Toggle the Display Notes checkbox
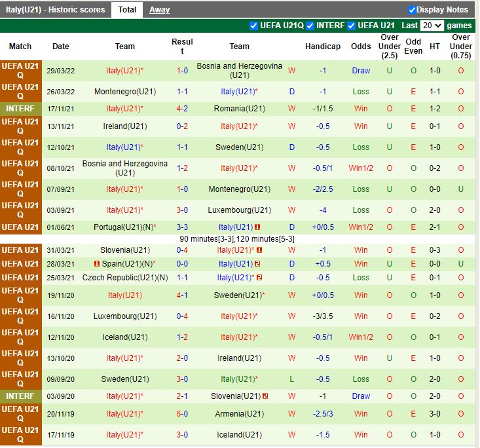480x448 pixels. coord(412,10)
